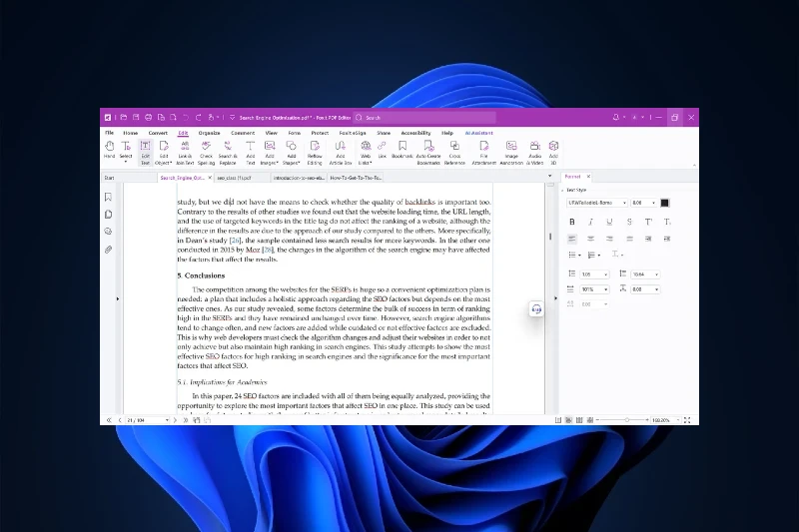
Task: Choose Link & Join Text tool
Action: pos(185,153)
